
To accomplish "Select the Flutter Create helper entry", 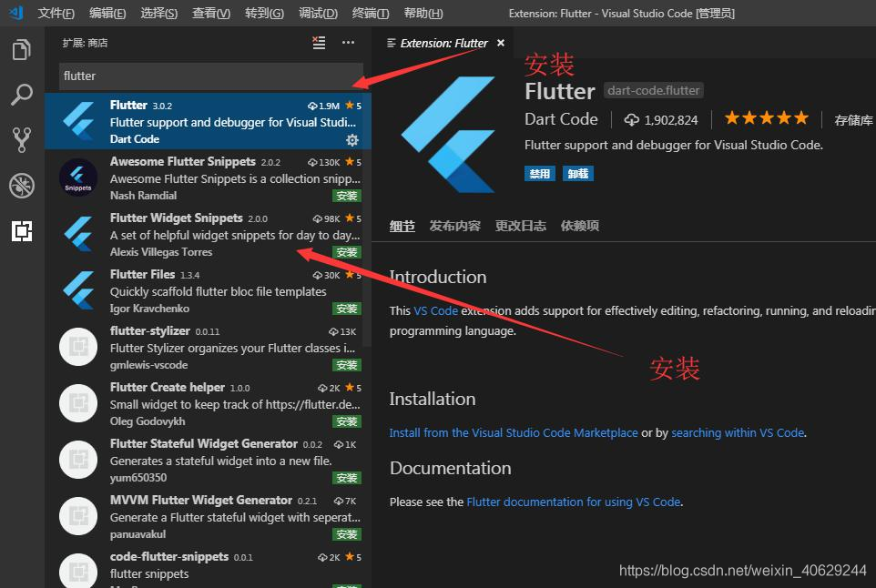I will tap(208, 404).
